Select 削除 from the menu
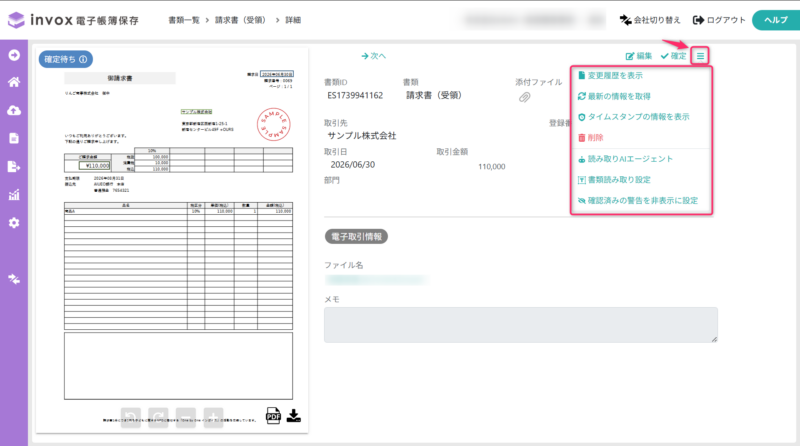 [590, 138]
